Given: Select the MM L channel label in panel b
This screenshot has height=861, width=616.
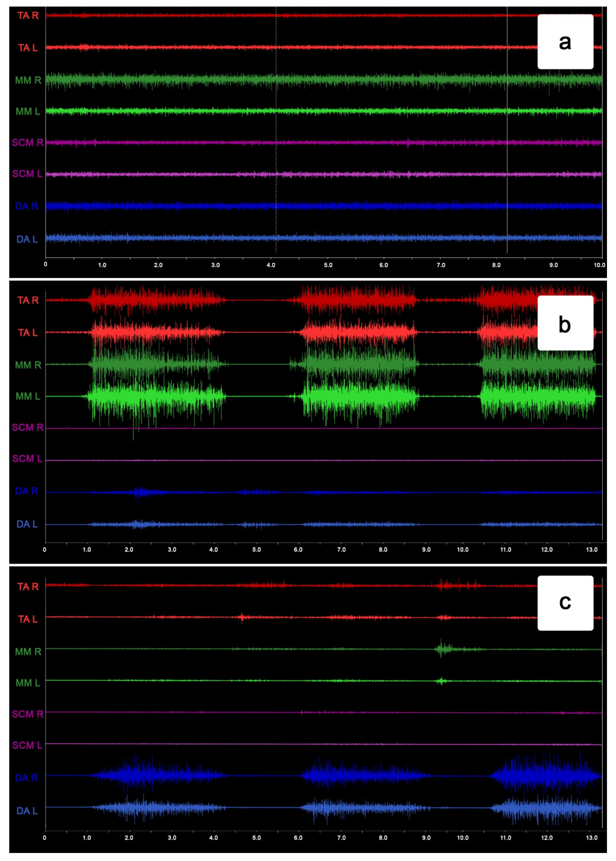Looking at the screenshot, I should click(x=28, y=396).
